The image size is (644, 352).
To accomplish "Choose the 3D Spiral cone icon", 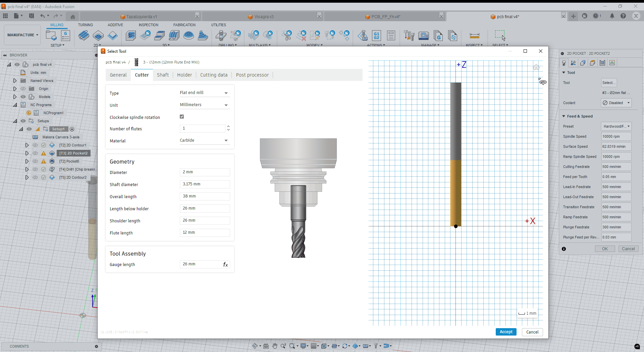I will pyautogui.click(x=203, y=35).
